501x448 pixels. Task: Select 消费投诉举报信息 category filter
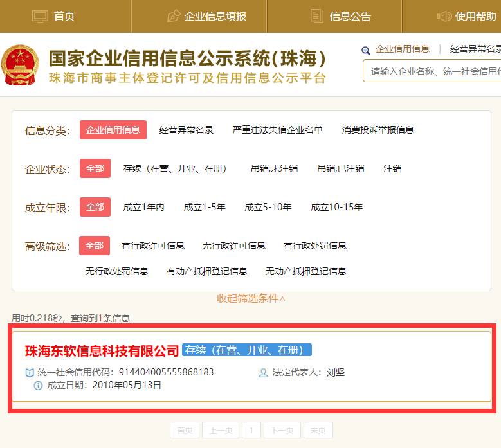click(378, 130)
